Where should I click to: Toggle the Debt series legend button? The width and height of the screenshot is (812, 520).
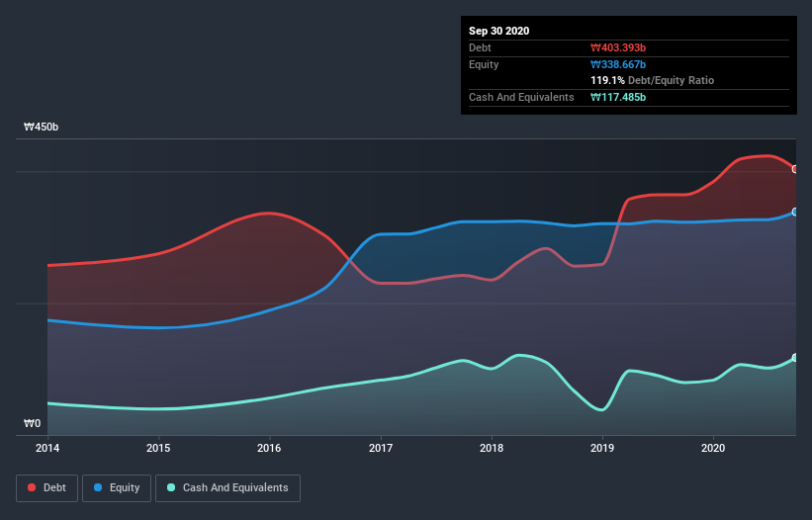47,488
